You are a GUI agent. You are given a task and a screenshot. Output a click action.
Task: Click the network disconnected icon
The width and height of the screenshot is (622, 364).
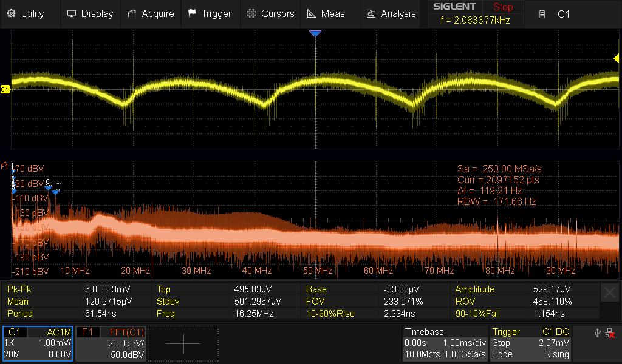tap(609, 332)
